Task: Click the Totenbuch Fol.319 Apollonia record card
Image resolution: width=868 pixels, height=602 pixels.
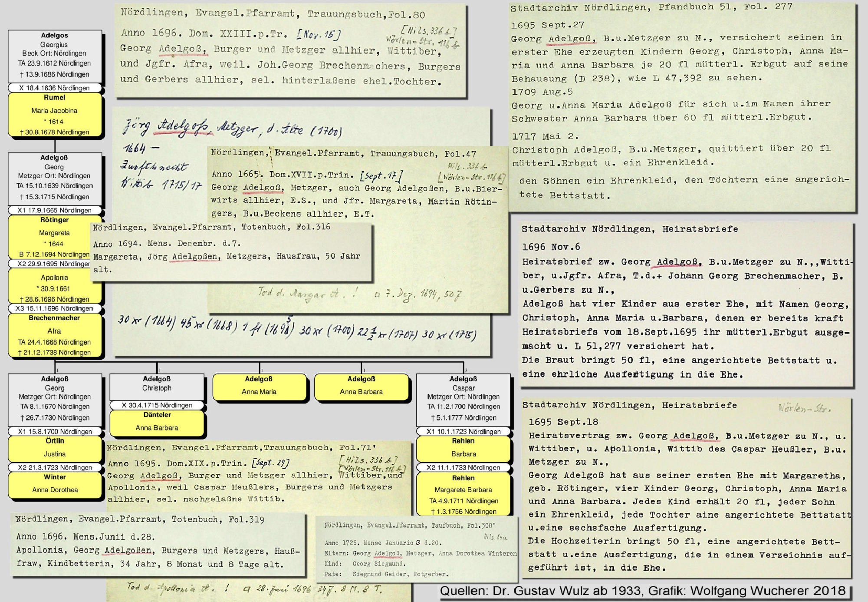Action: click(x=158, y=544)
